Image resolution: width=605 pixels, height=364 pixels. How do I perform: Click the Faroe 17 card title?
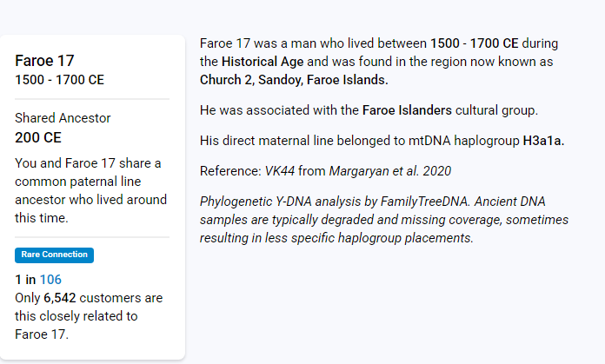tap(44, 61)
